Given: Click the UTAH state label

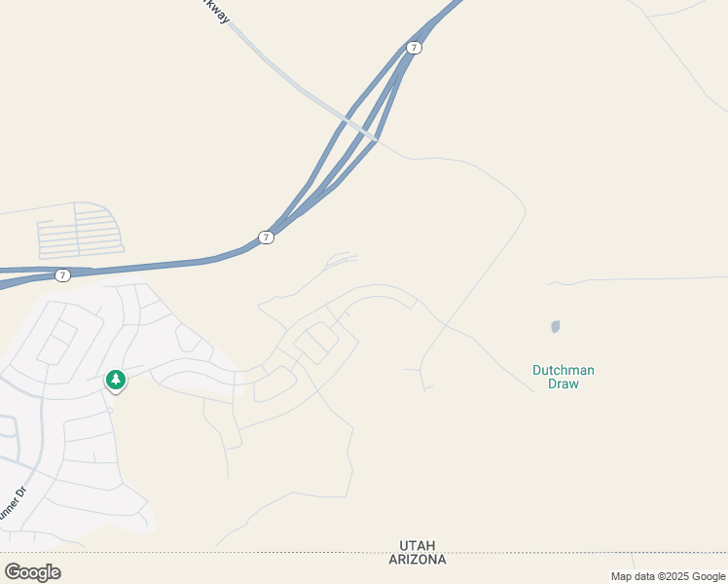Looking at the screenshot, I should tap(418, 545).
